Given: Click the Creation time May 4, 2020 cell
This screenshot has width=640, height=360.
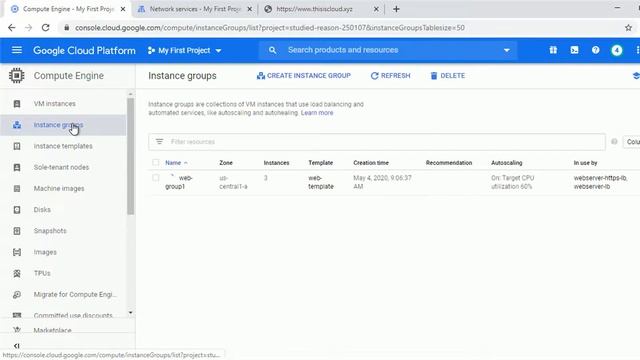Looking at the screenshot, I should [x=382, y=182].
